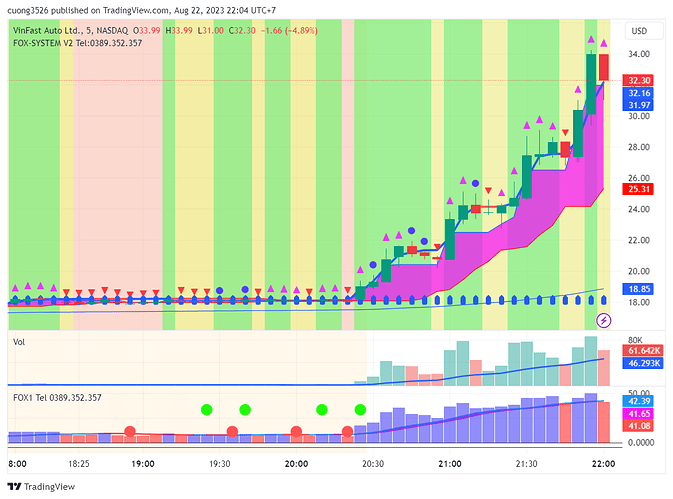
Task: Click the purple lightning bolt icon
Action: pos(603,320)
